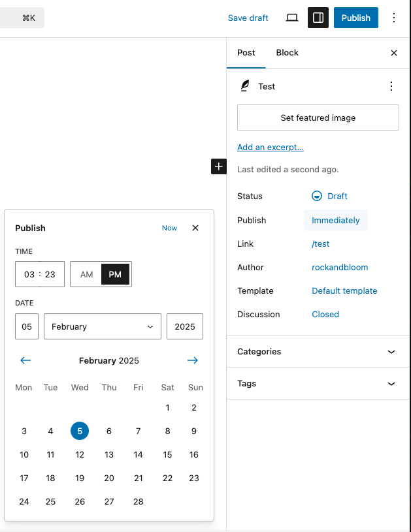Image resolution: width=411 pixels, height=532 pixels.
Task: Switch to the Post tab
Action: pyautogui.click(x=246, y=53)
